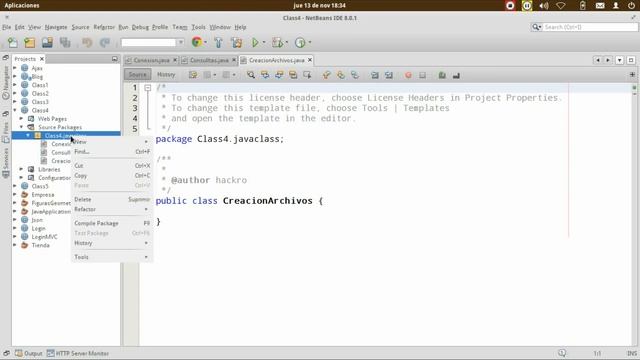This screenshot has width=640, height=360.
Task: Click the Build Project hammer icon
Action: (x=218, y=42)
